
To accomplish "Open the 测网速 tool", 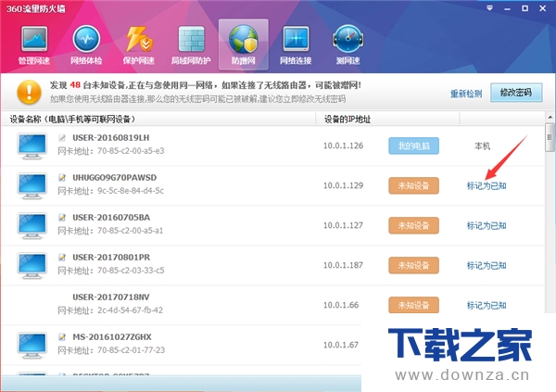I will (347, 45).
